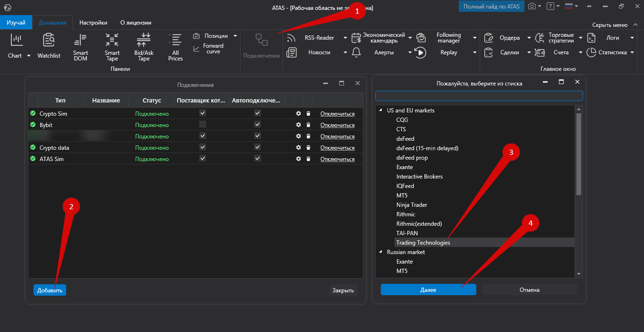Open the Статистика statistics window

(607, 52)
